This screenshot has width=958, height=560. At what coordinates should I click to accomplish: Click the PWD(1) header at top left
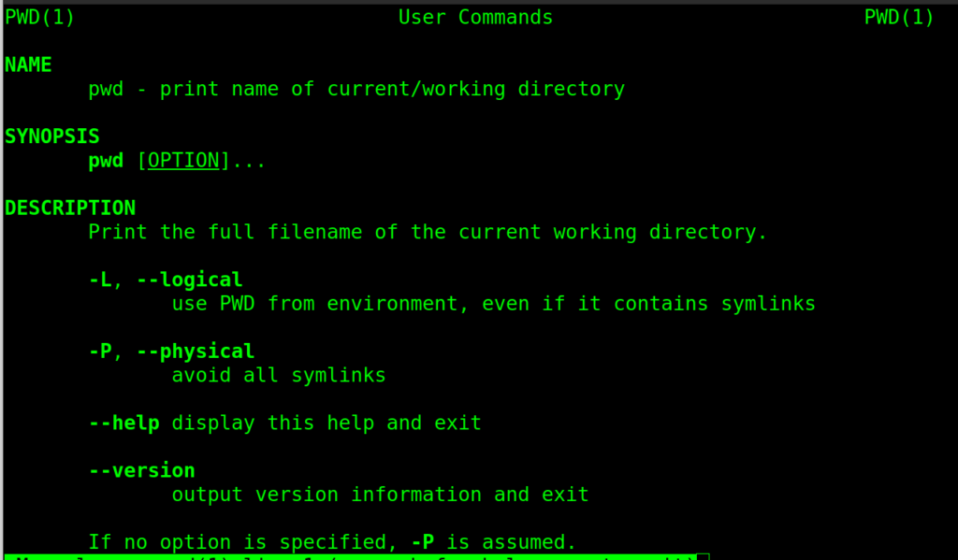point(40,18)
